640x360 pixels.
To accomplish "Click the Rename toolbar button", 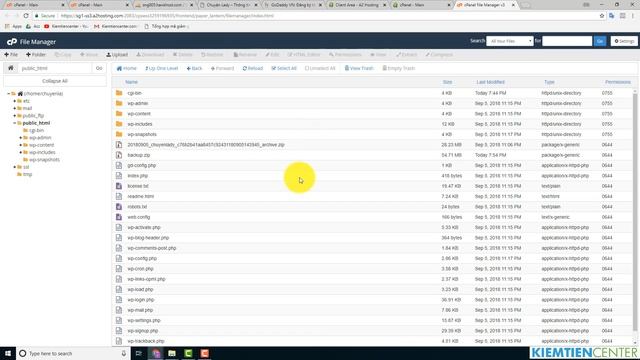I will tap(245, 54).
